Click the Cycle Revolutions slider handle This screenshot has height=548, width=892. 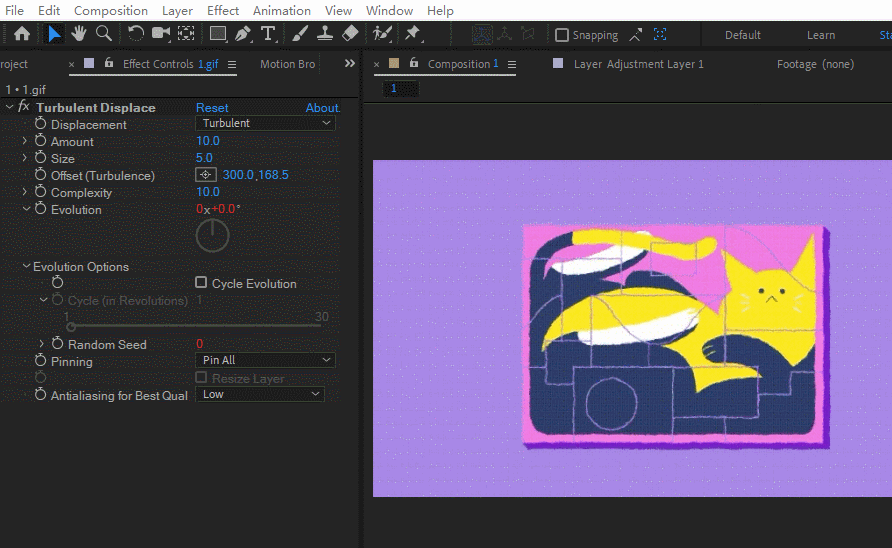71,326
